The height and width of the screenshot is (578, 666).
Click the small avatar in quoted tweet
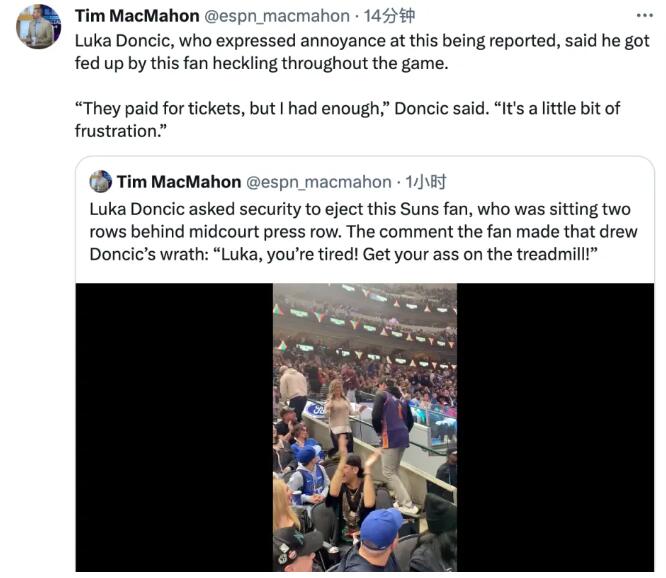click(x=100, y=181)
